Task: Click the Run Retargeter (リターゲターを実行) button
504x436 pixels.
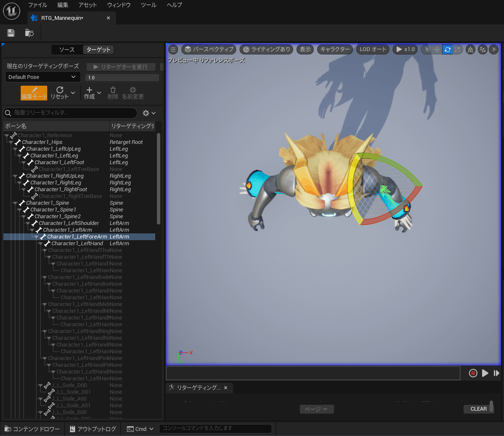Action: pos(121,67)
